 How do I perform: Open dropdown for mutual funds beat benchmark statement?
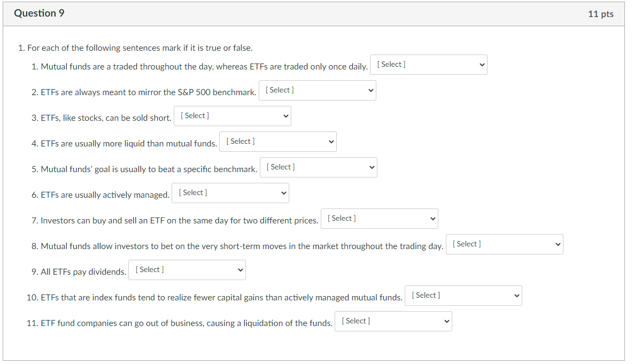[319, 167]
